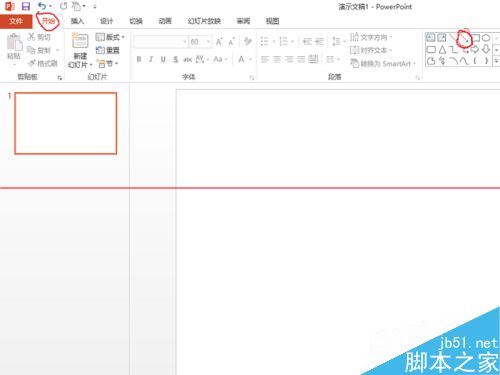Viewport: 500px width, 375px height.
Task: Click Increase Indent icon
Action: click(319, 41)
